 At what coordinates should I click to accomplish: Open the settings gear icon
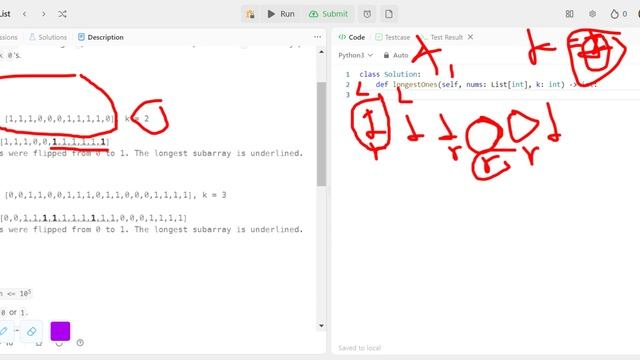click(592, 14)
